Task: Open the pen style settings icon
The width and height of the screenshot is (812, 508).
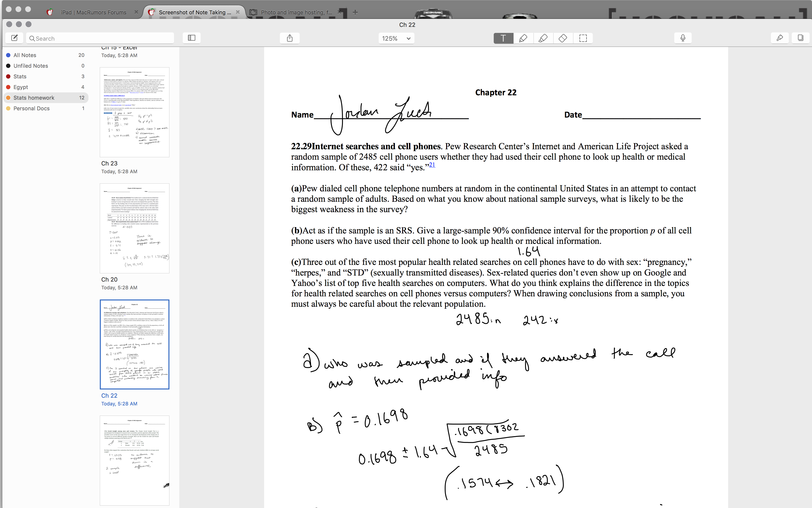Action: (x=780, y=38)
